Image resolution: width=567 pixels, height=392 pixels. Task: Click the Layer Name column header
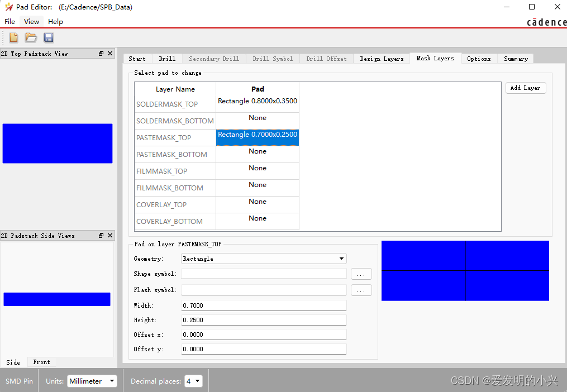[175, 89]
